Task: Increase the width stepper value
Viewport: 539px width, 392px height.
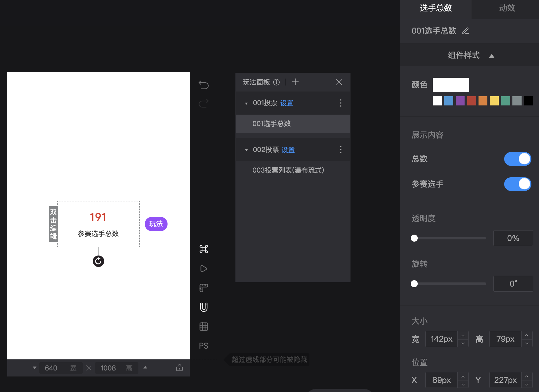Action: [x=463, y=335]
